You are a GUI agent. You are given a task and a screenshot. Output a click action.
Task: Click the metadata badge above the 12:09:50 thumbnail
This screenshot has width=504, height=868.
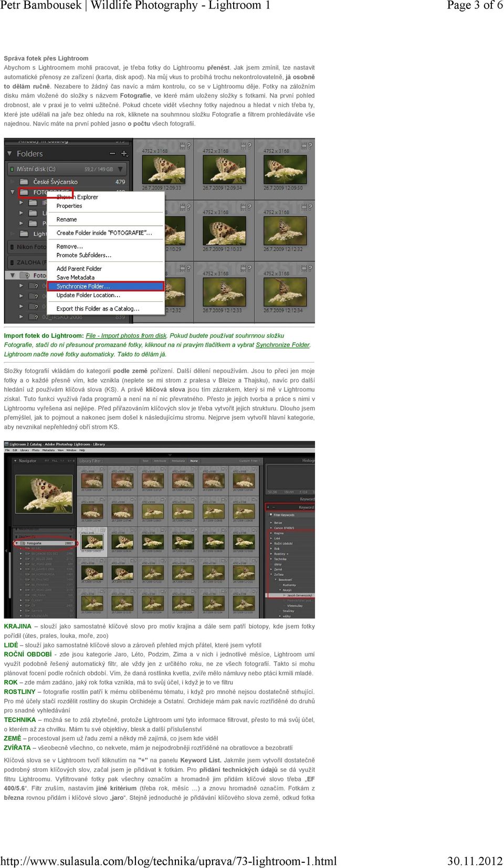[304, 146]
